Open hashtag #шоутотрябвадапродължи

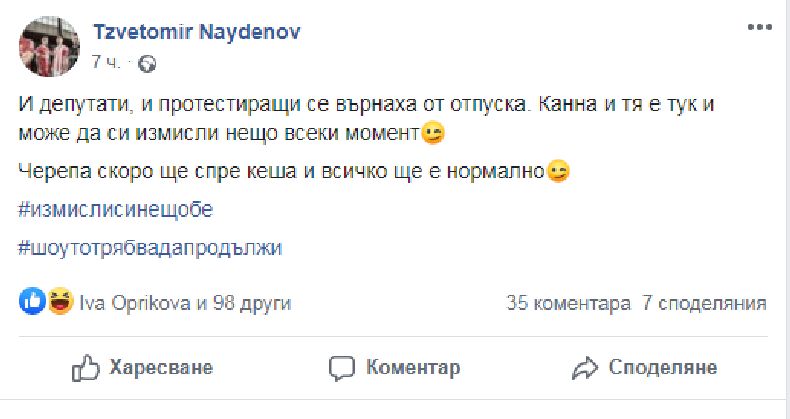click(150, 248)
